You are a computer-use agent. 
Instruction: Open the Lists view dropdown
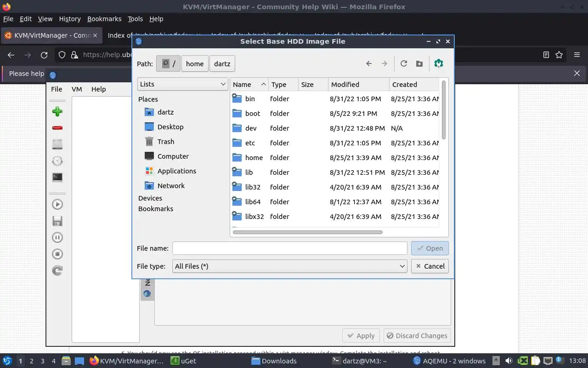coord(183,84)
